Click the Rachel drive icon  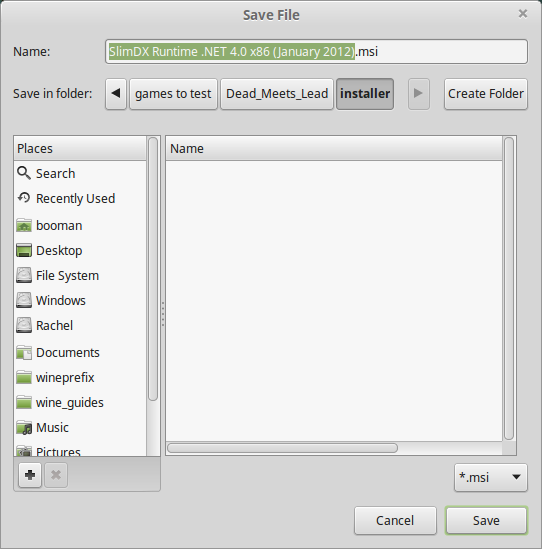coord(24,325)
